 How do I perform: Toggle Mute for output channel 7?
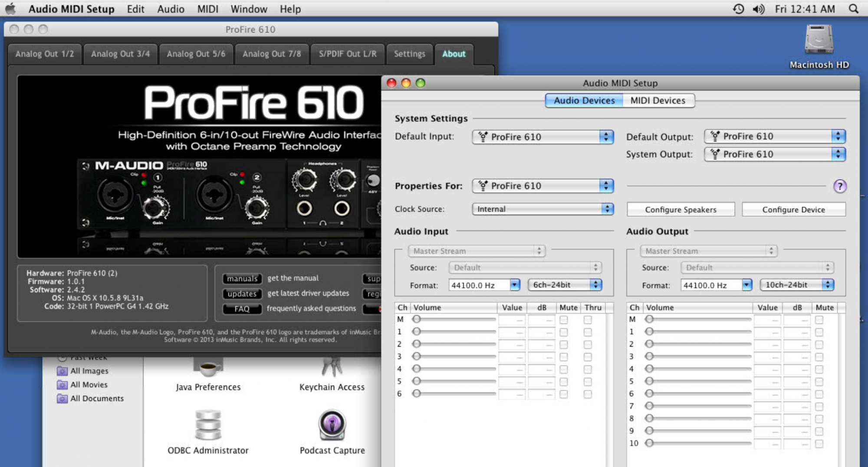tap(819, 406)
